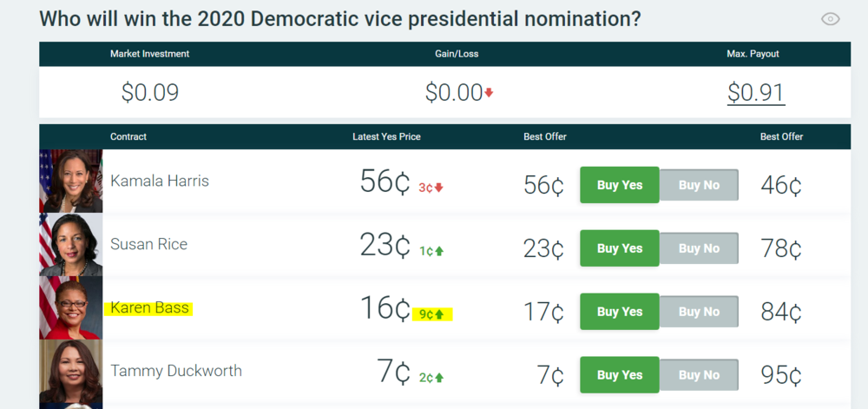Buy Yes on Kamala Harris
868x409 pixels.
click(x=620, y=185)
